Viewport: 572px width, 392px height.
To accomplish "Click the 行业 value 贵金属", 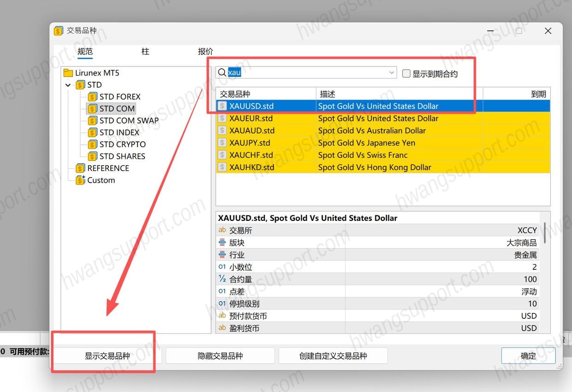I will (525, 255).
